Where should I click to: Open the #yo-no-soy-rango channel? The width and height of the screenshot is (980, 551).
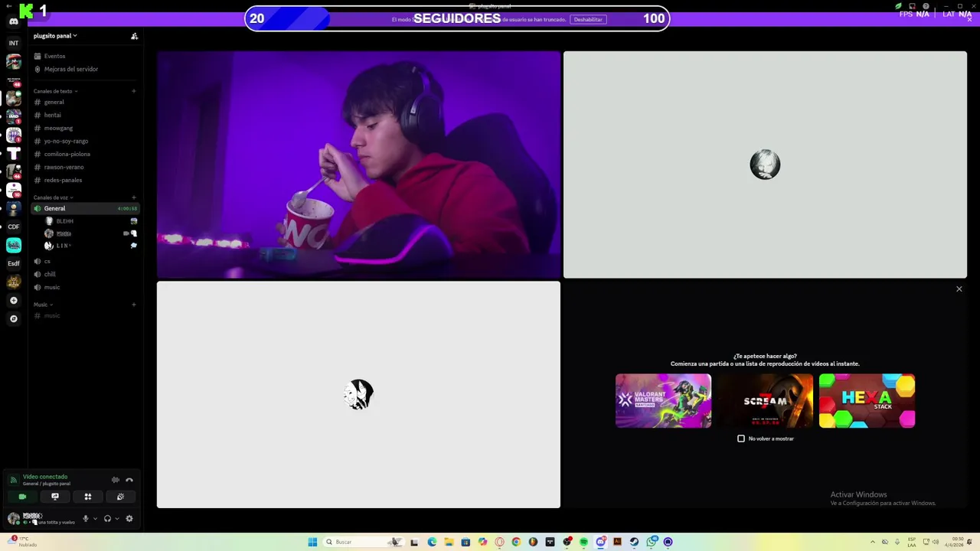pyautogui.click(x=84, y=141)
